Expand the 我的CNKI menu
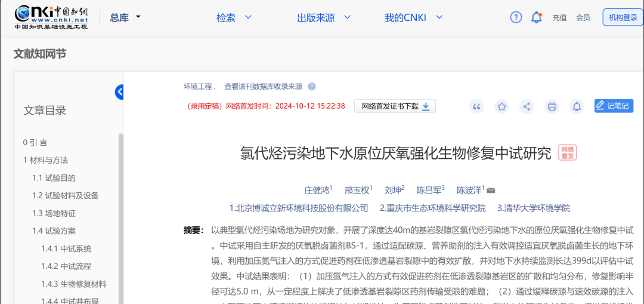644x304 pixels. tap(414, 17)
